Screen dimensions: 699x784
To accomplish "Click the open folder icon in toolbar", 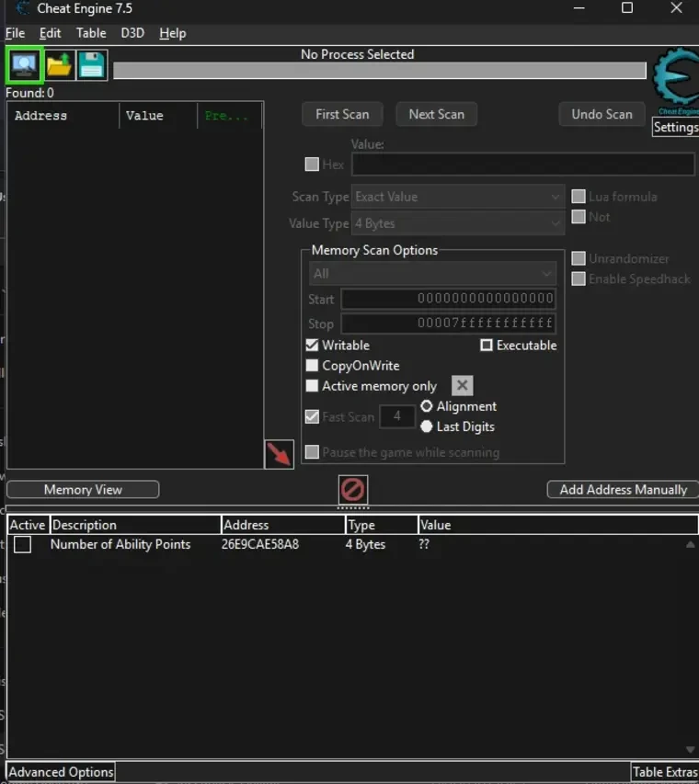I will tap(59, 65).
